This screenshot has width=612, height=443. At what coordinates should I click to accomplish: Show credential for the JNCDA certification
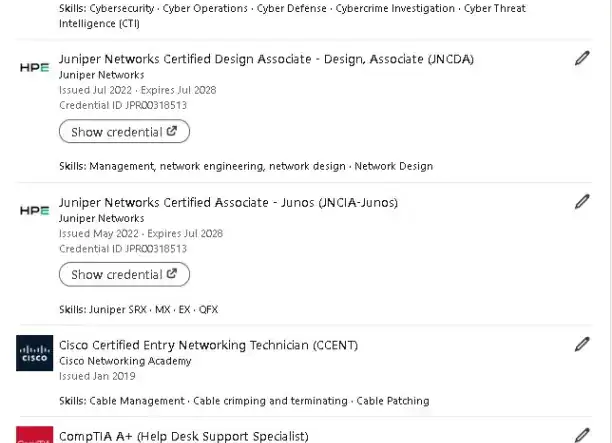[x=124, y=131]
